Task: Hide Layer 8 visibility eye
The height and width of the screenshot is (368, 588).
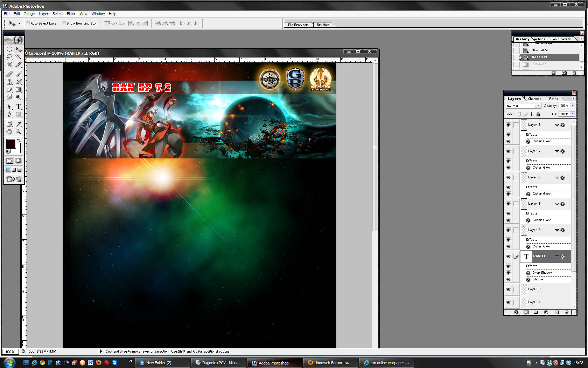Action: tap(508, 125)
